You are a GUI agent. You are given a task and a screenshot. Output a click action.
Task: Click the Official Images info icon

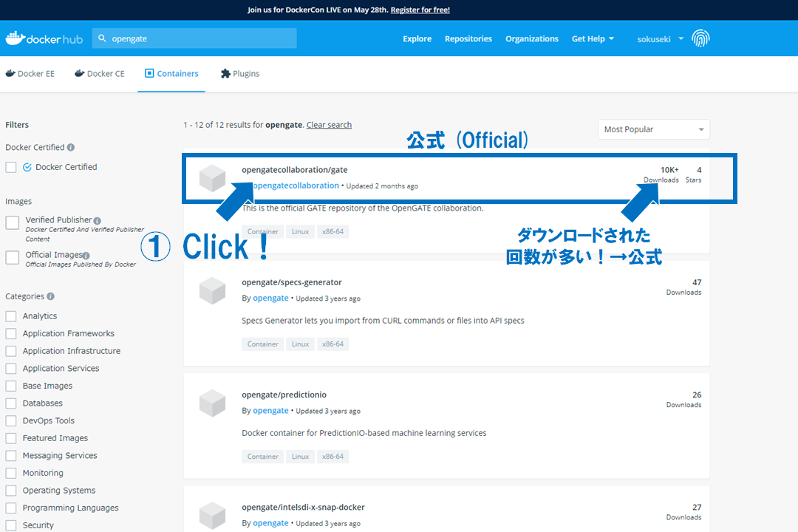tap(86, 256)
